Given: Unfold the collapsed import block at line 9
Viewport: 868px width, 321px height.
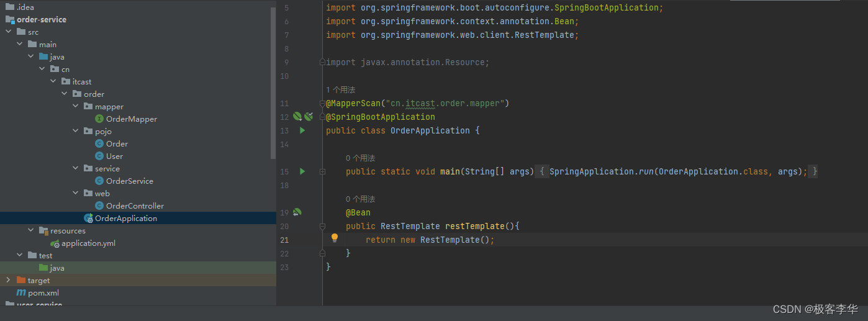Looking at the screenshot, I should click(x=322, y=62).
